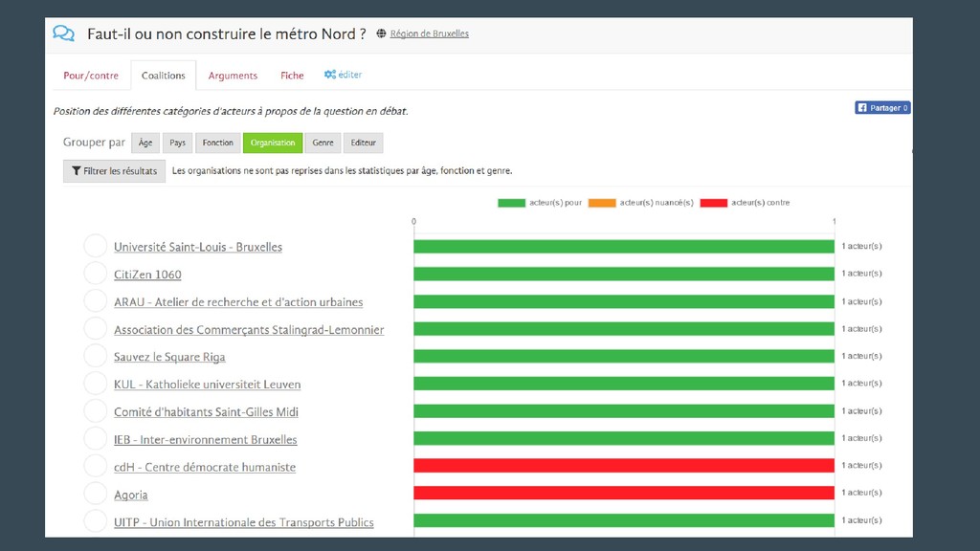
Task: Go to the Fiche tab
Action: tap(292, 76)
